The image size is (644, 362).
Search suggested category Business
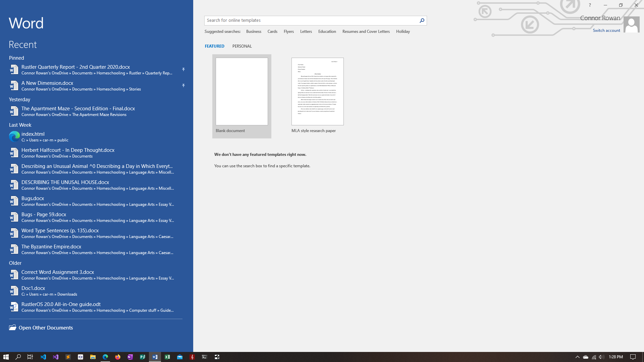(x=254, y=32)
